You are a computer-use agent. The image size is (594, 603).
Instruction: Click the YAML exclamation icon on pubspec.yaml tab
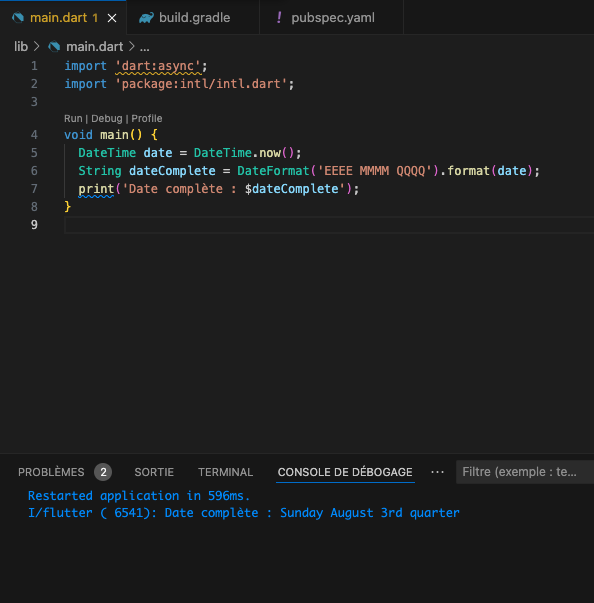point(279,18)
